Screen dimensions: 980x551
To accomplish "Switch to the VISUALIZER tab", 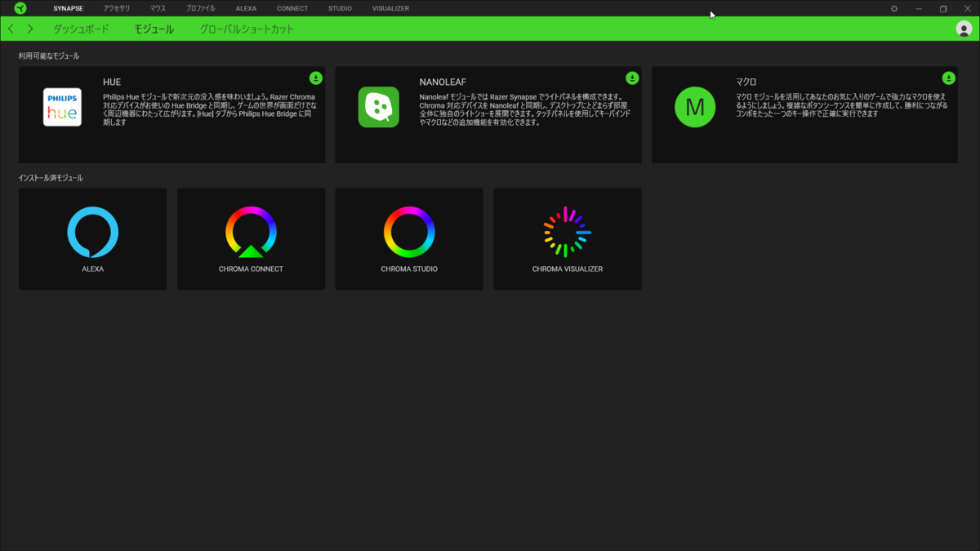I will 390,8.
